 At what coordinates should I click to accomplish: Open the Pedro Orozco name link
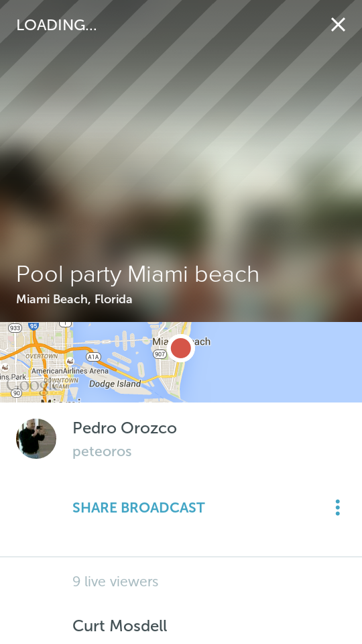(x=125, y=428)
